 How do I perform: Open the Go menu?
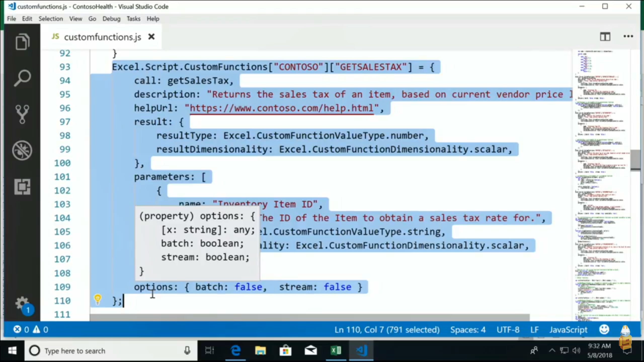click(92, 19)
